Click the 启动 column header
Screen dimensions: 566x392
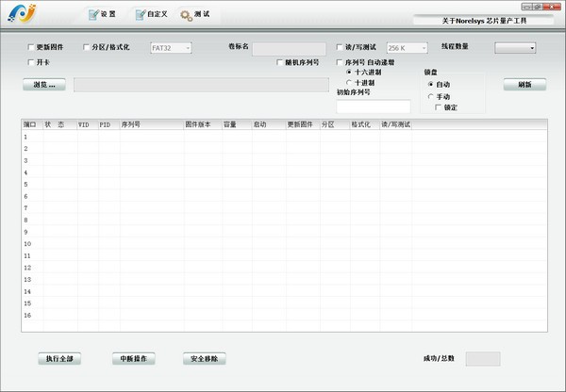point(269,124)
